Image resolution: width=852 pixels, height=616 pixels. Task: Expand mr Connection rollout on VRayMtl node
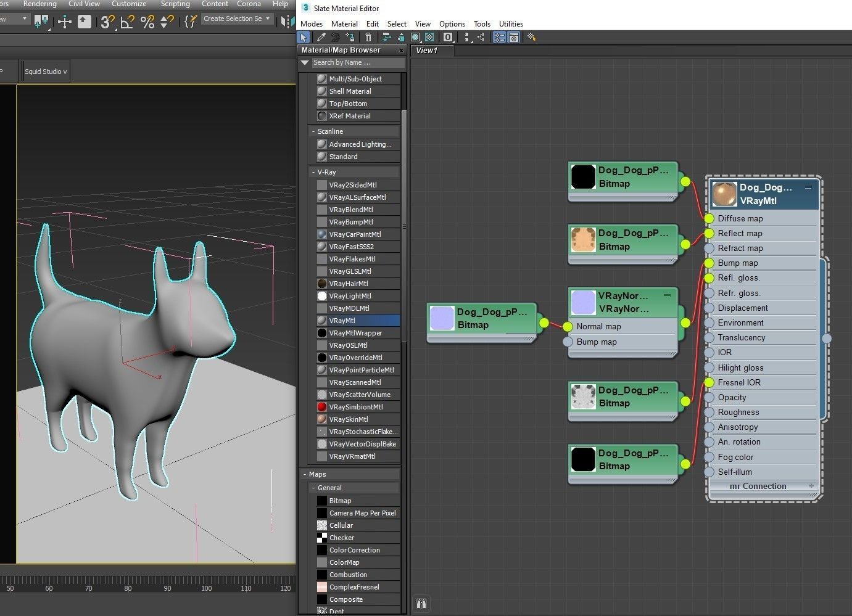[811, 486]
